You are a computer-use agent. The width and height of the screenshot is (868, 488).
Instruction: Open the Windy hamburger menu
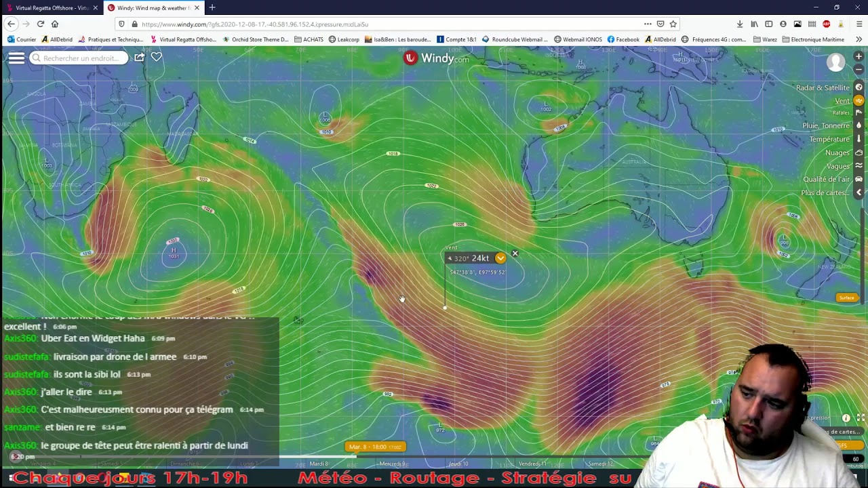[x=16, y=58]
